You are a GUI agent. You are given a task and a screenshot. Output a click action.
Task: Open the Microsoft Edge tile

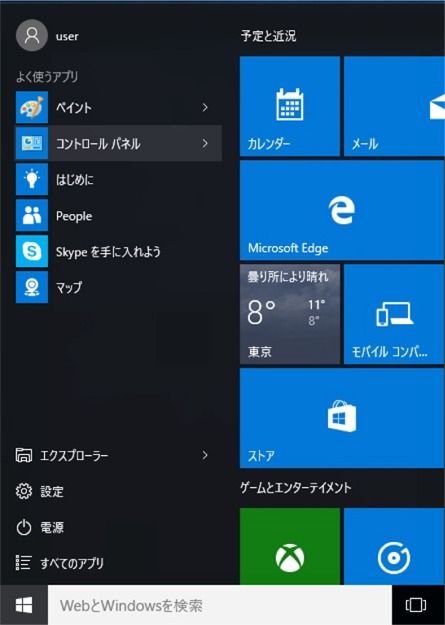point(342,210)
